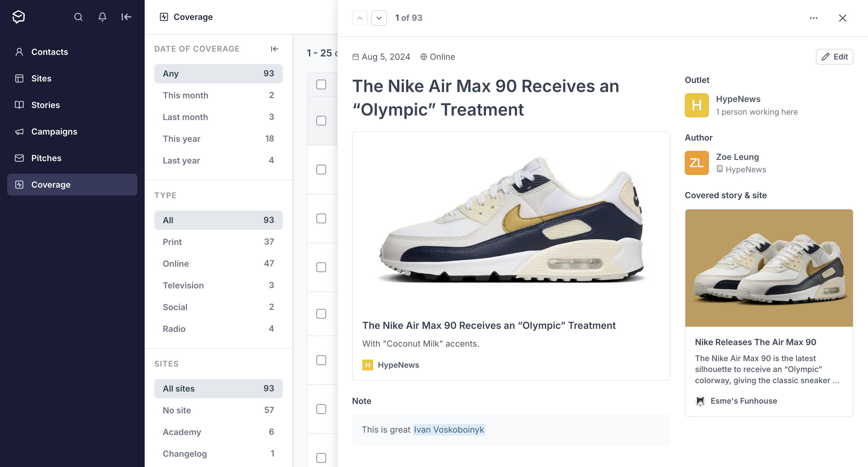868x467 pixels.
Task: Click the Coverage header icon
Action: (164, 17)
